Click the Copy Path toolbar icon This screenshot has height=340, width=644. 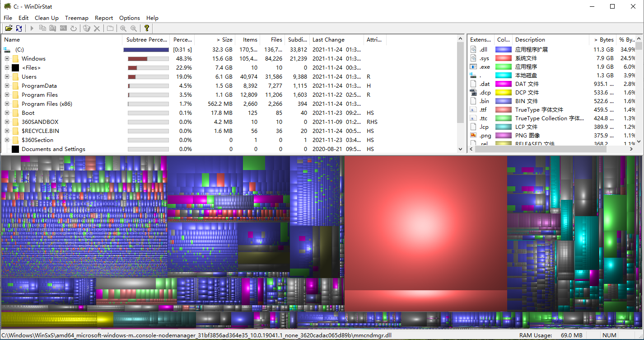42,28
